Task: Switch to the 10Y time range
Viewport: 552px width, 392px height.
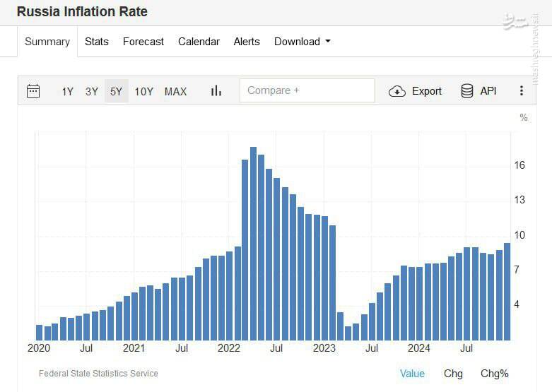Action: coord(143,91)
